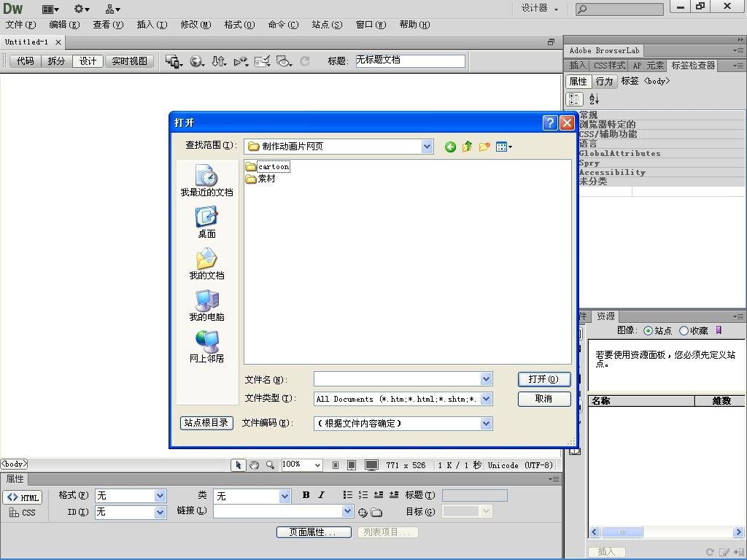
Task: Click the Open button in dialog
Action: point(544,379)
